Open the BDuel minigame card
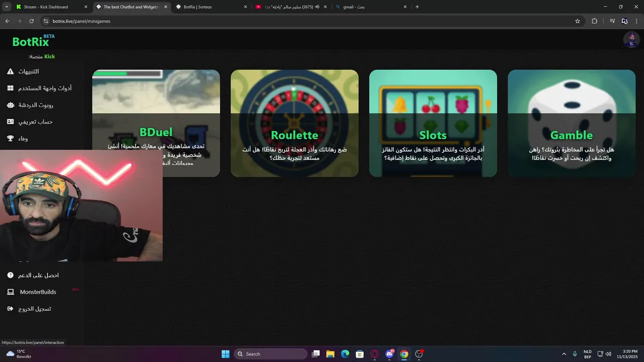Screen dimensions: 644x362 coord(156,123)
